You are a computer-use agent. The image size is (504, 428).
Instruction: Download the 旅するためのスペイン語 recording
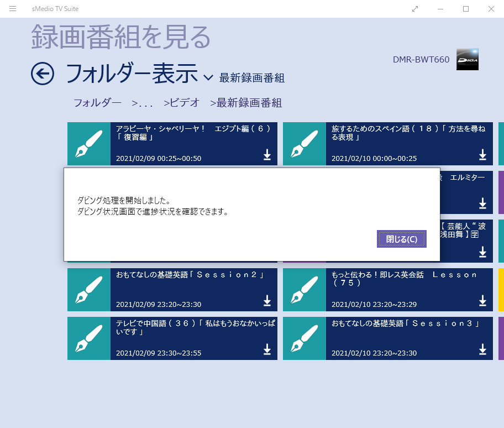click(482, 155)
